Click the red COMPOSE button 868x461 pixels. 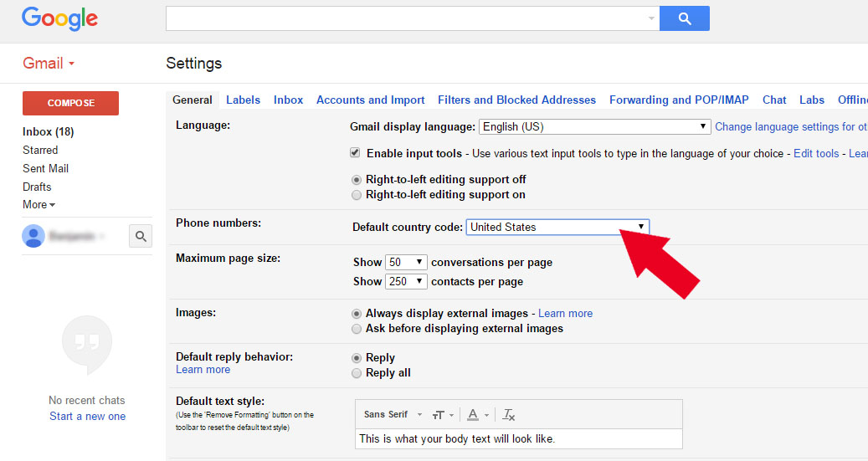(x=71, y=103)
